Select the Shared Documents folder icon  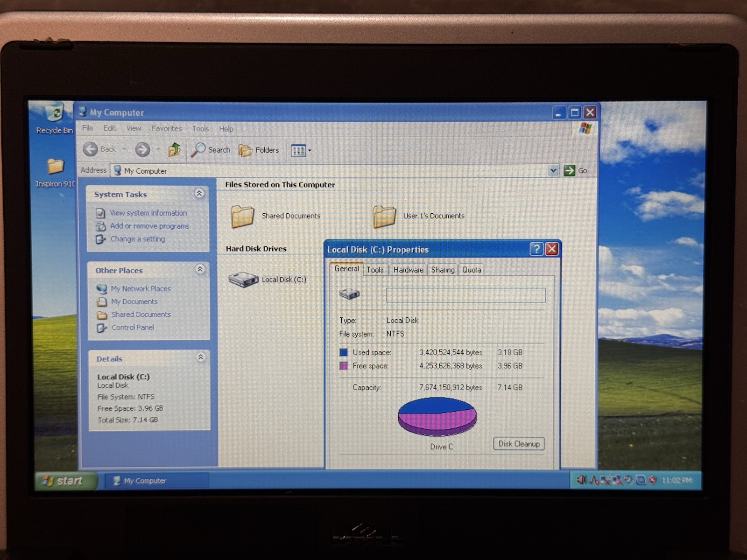(242, 217)
